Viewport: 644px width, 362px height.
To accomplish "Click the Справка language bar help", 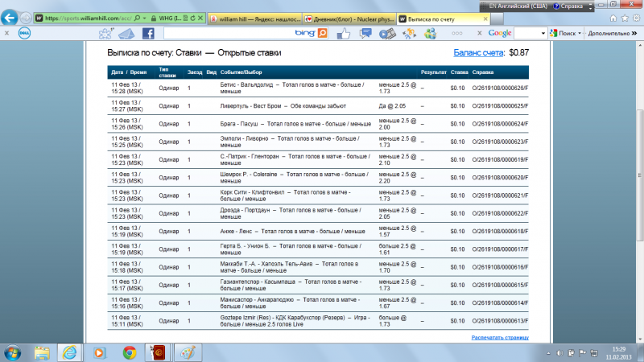I will (568, 6).
